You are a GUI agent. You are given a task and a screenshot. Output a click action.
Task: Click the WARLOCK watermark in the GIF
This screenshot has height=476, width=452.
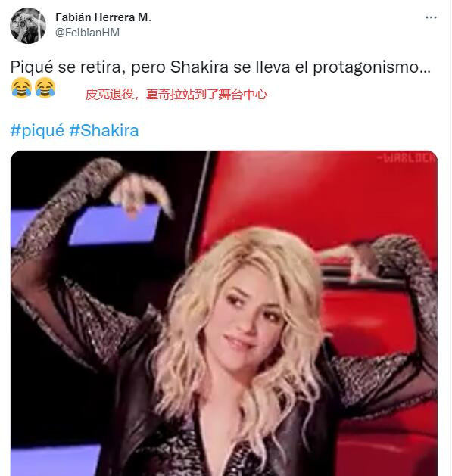[x=407, y=158]
